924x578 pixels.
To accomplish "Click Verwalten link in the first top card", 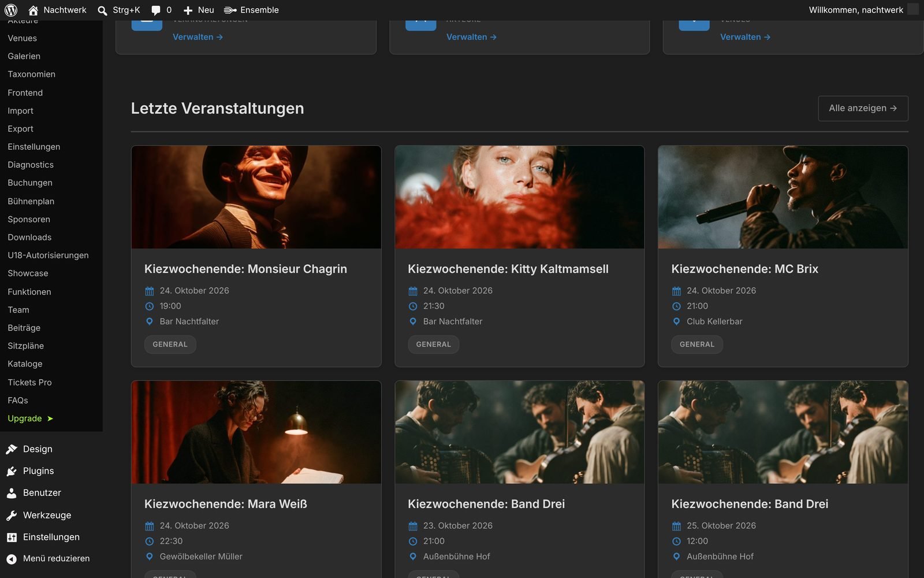I will coord(198,37).
